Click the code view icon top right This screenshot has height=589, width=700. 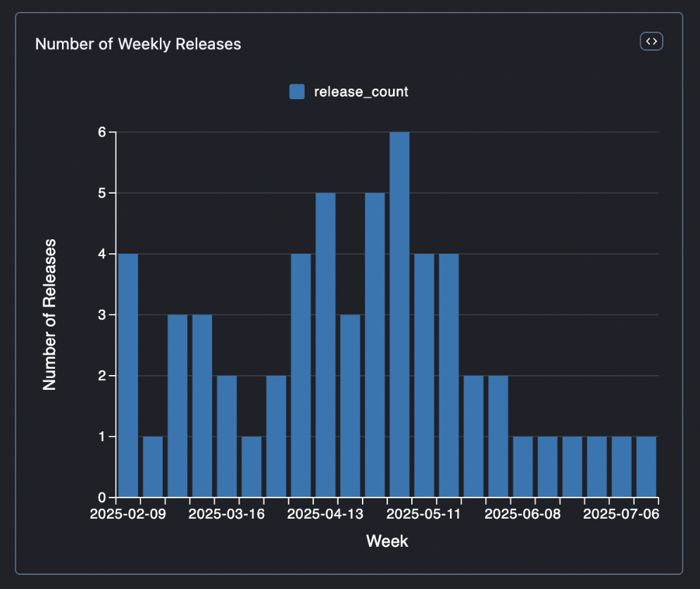pos(651,41)
